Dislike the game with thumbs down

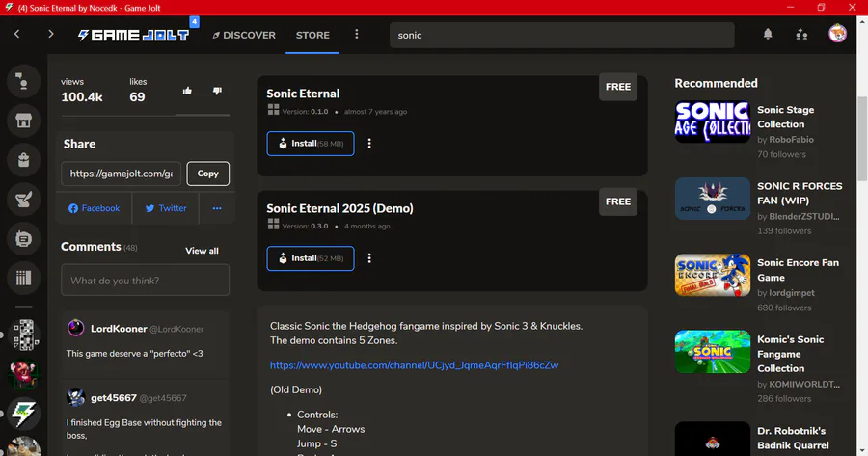[217, 91]
